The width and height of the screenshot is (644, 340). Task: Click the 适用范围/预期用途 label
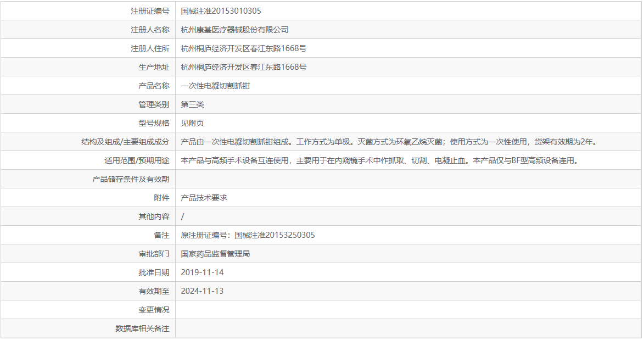137,160
